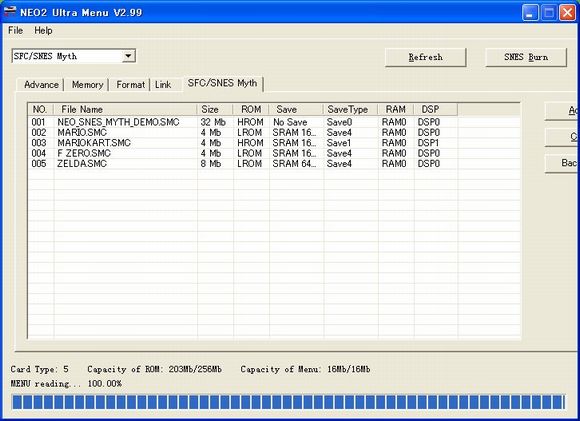Viewport: 580px width, 421px height.
Task: Switch to the Link tab
Action: 163,85
